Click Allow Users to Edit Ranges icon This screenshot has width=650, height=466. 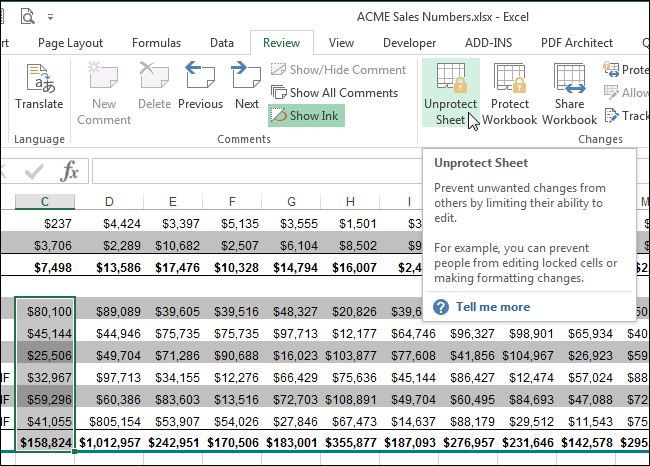click(611, 92)
